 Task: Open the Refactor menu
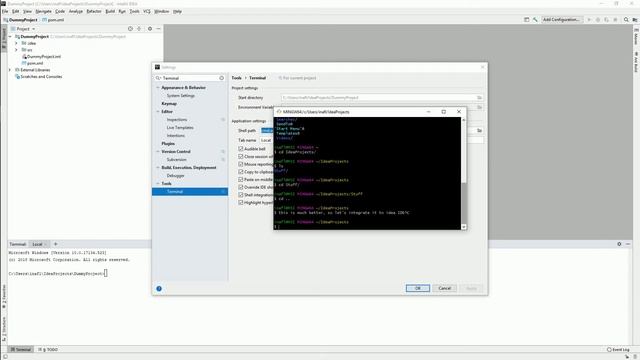[94, 11]
